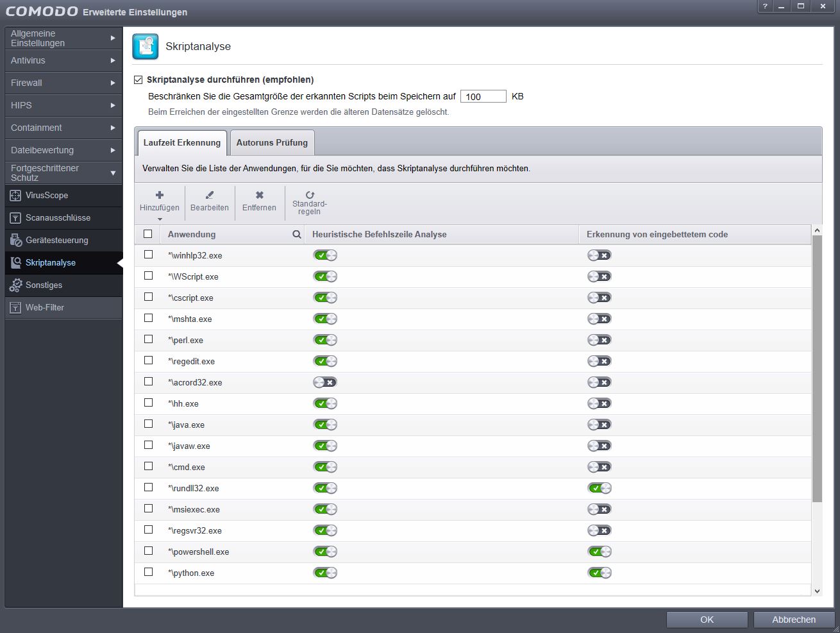Open VirusScope settings via its icon
The width and height of the screenshot is (840, 633).
15,196
